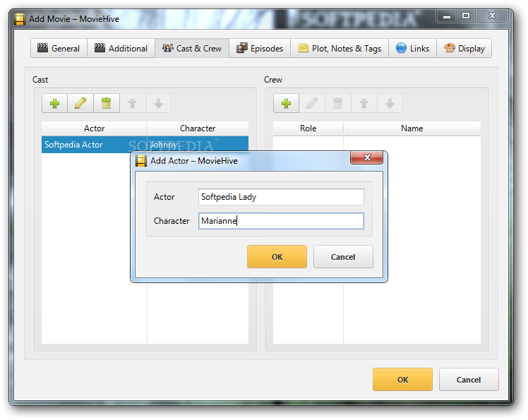This screenshot has height=420, width=528.
Task: Click Crew move up arrow icon
Action: point(364,103)
